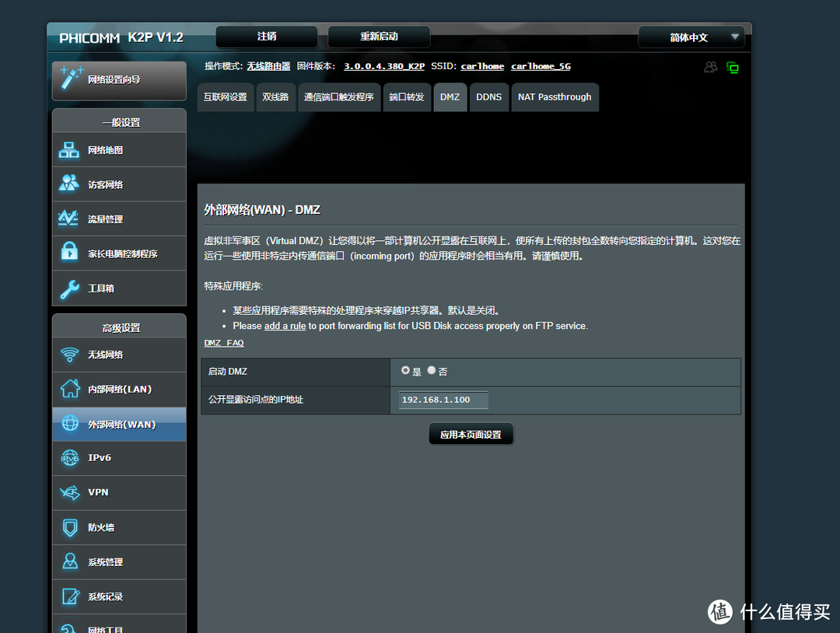Viewport: 840px width, 633px height.
Task: Click the wireless network Wi-Fi icon
Action: (x=70, y=355)
